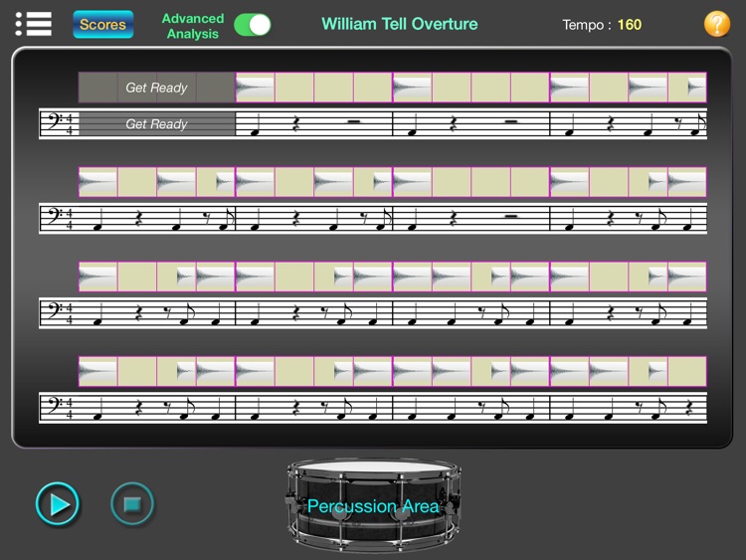Viewport: 746px width, 560px height.
Task: Stop playback with the stop button
Action: (132, 504)
